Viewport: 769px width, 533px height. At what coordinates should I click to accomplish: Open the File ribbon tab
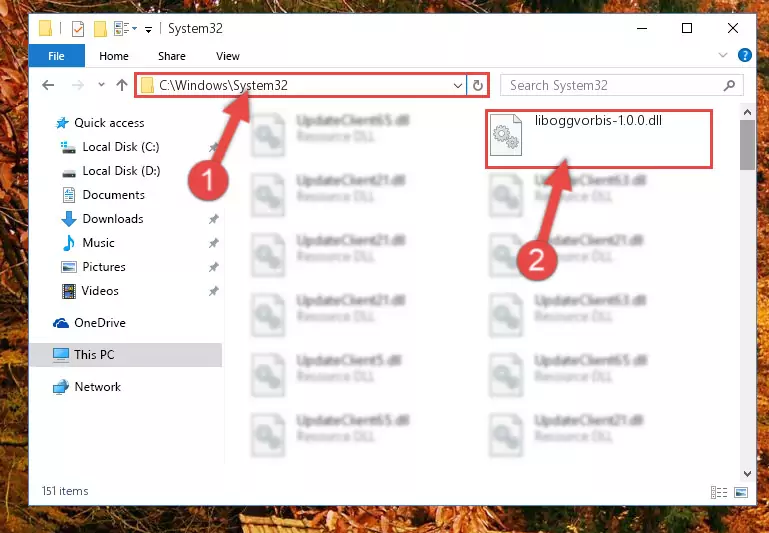56,56
